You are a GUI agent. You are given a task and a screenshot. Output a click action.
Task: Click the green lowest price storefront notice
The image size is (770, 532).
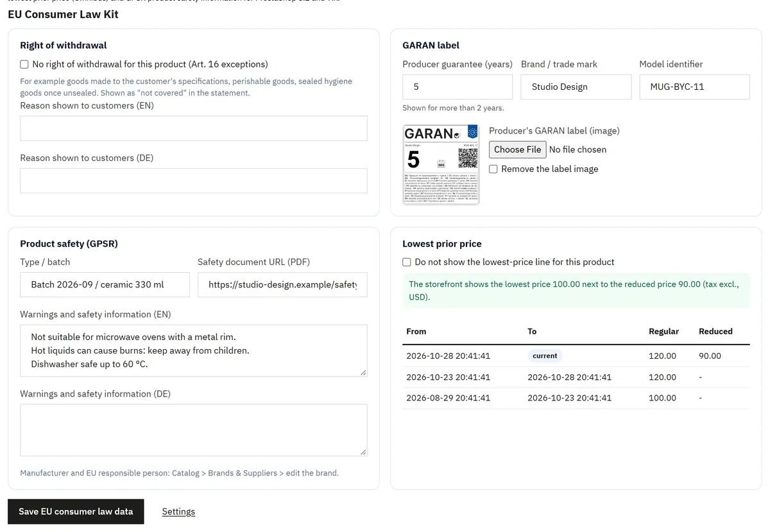pyautogui.click(x=576, y=291)
